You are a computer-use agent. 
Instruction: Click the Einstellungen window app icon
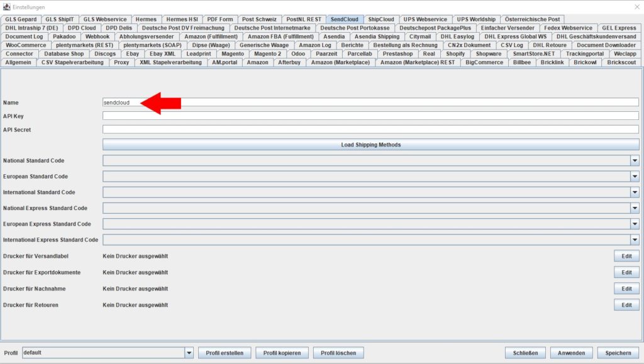pyautogui.click(x=6, y=7)
